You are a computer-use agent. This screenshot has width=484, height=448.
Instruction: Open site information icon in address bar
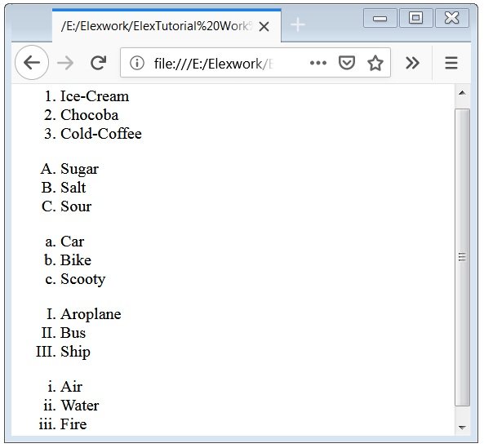[x=137, y=63]
